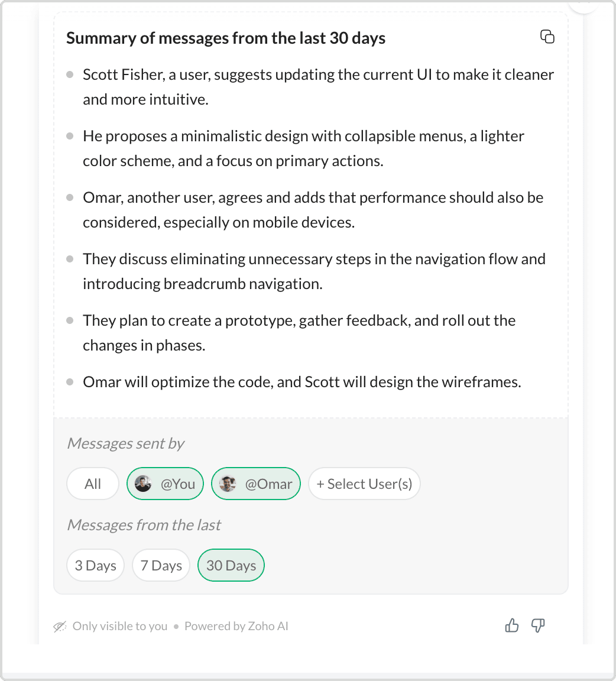
Task: Click the "Messages from the last" label
Action: point(144,525)
